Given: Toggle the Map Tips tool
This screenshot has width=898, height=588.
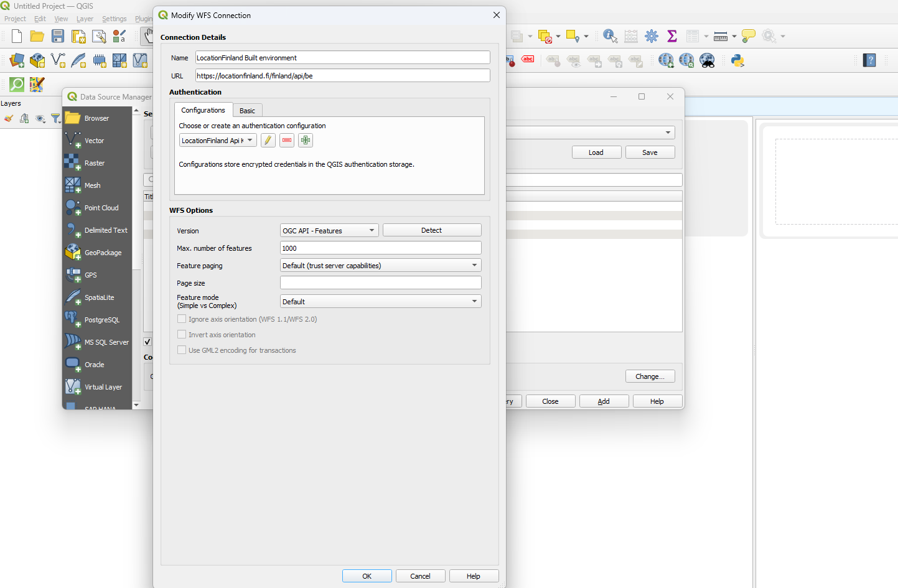Looking at the screenshot, I should point(747,35).
